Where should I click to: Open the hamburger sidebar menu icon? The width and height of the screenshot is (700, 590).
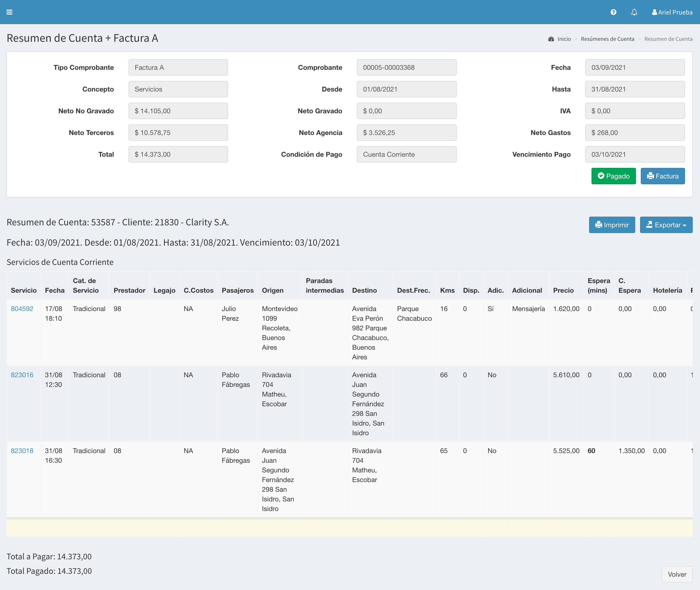(9, 12)
